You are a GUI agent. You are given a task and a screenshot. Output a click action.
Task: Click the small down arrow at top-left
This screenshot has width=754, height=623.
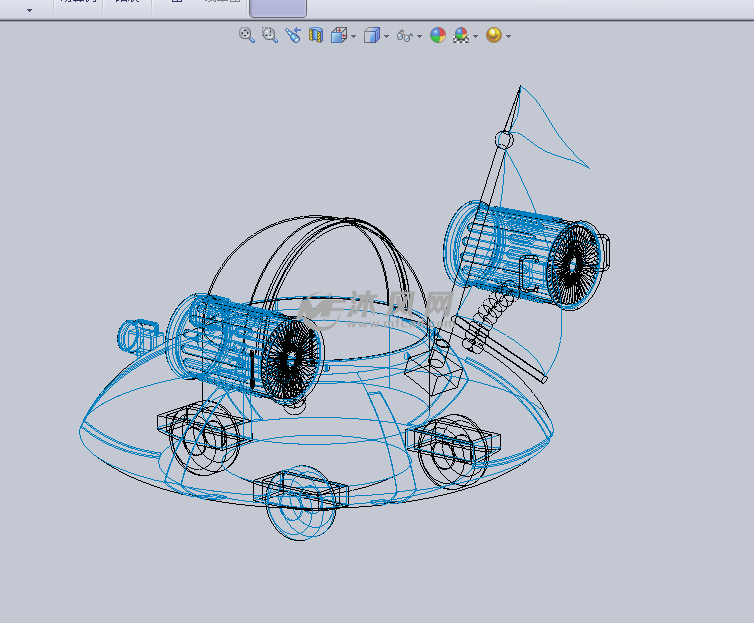[x=29, y=9]
